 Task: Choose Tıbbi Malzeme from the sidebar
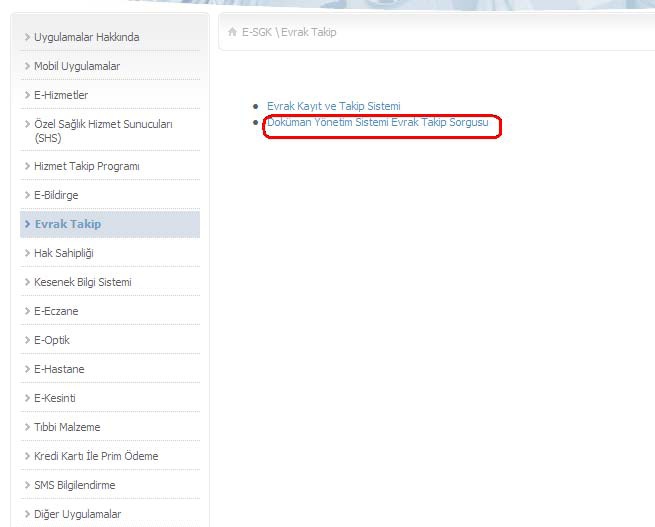67,427
